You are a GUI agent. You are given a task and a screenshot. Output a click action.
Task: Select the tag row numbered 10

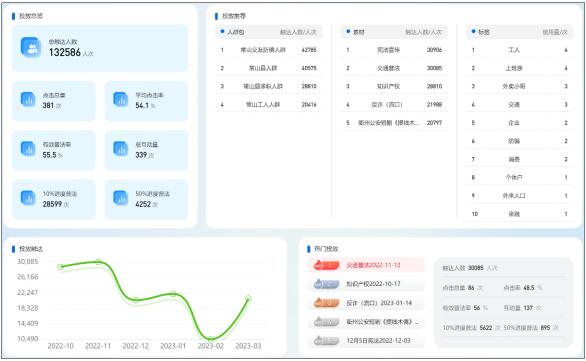519,214
